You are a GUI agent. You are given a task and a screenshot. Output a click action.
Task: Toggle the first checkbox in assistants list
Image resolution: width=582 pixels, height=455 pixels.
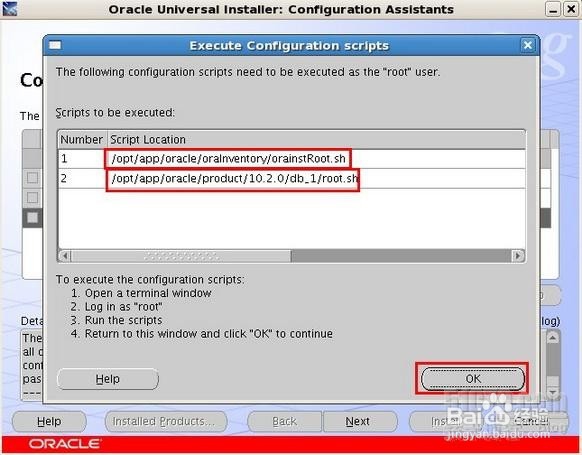tap(32, 178)
